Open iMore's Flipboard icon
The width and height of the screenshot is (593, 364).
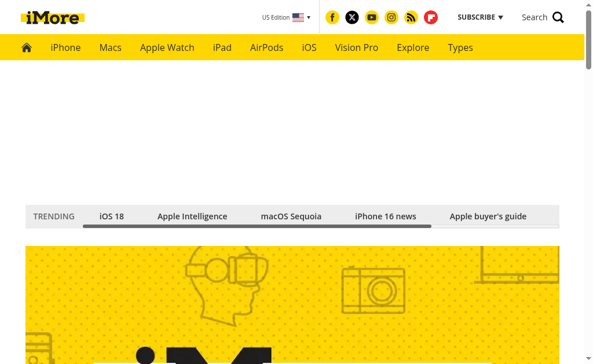430,17
